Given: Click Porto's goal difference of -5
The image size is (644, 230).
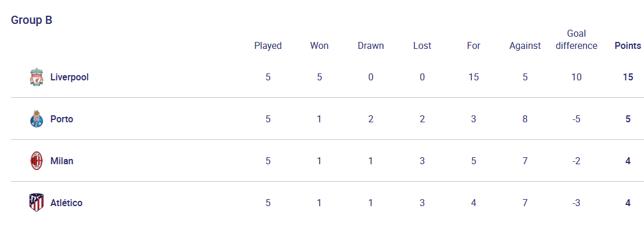Looking at the screenshot, I should coord(576,119).
